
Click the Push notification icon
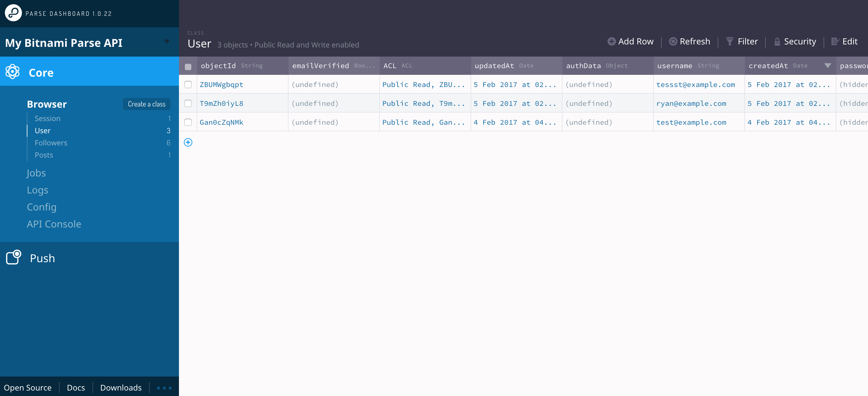pyautogui.click(x=14, y=257)
